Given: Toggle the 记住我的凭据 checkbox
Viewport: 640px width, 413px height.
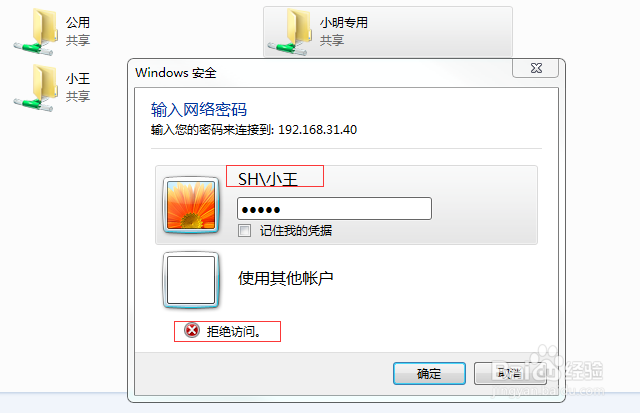Looking at the screenshot, I should [244, 231].
